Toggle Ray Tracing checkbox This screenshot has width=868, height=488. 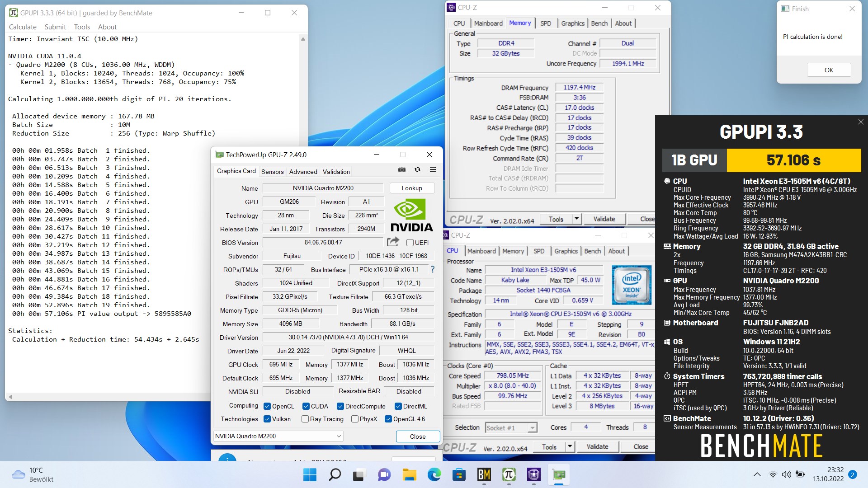[x=305, y=419]
